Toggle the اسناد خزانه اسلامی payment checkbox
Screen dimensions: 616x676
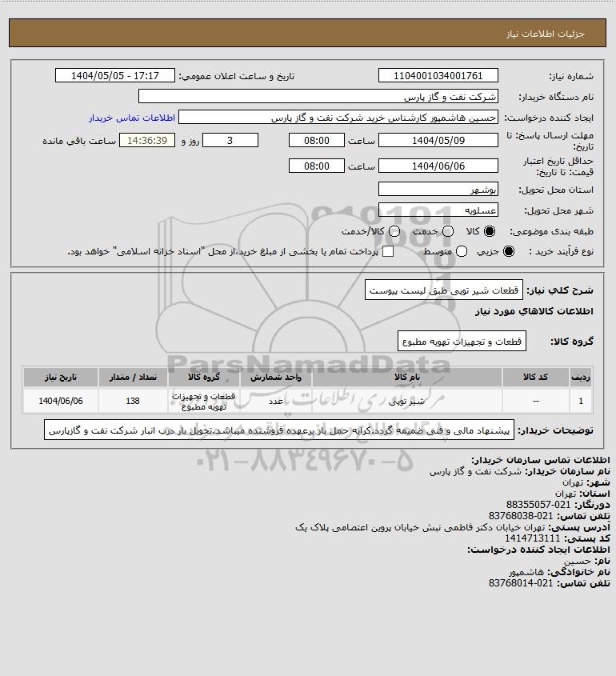388,251
